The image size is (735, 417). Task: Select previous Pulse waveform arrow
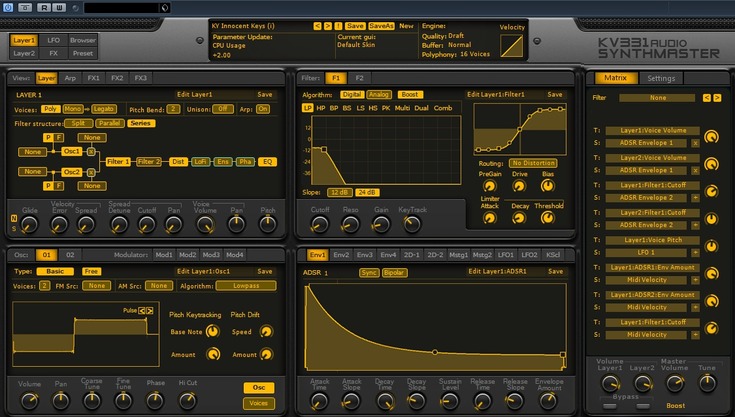(x=142, y=311)
